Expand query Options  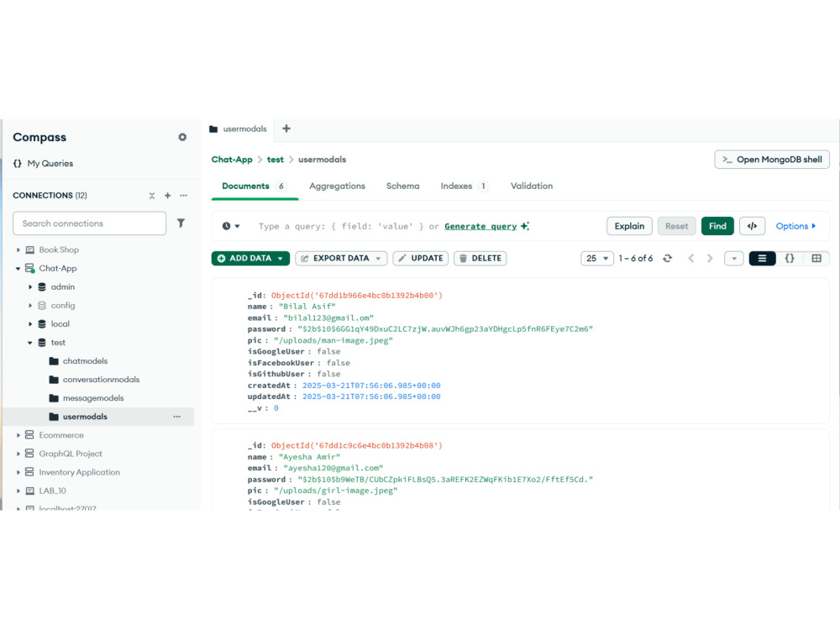(795, 226)
